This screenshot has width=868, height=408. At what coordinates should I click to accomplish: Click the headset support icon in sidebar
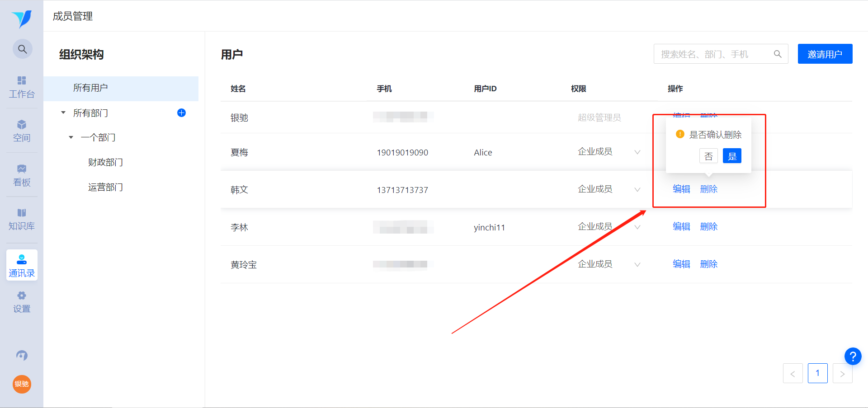point(22,356)
